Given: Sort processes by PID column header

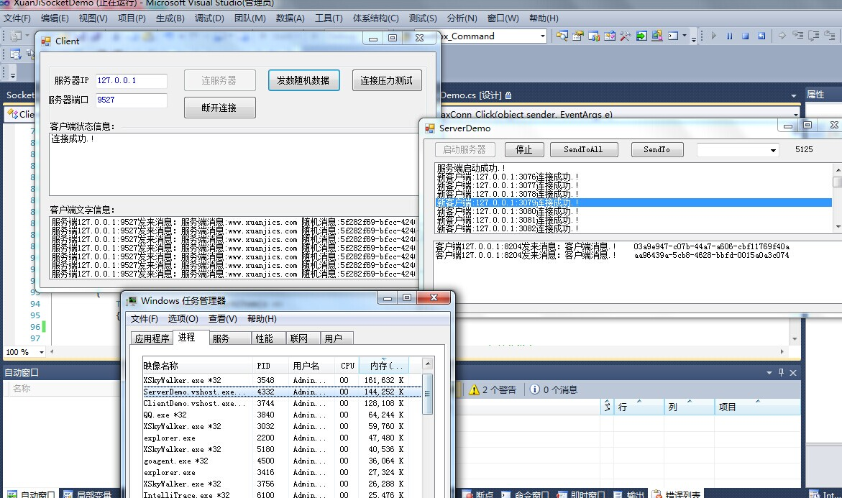Looking at the screenshot, I should pos(270,366).
